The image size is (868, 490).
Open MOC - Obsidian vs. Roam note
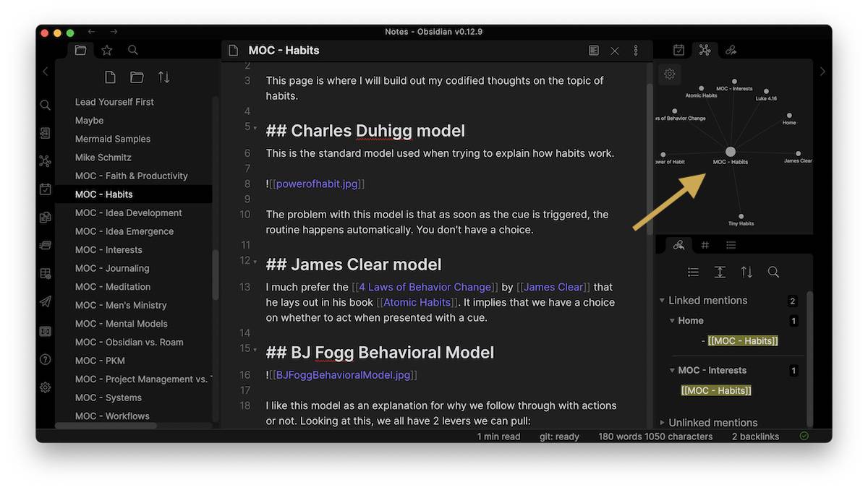(129, 342)
